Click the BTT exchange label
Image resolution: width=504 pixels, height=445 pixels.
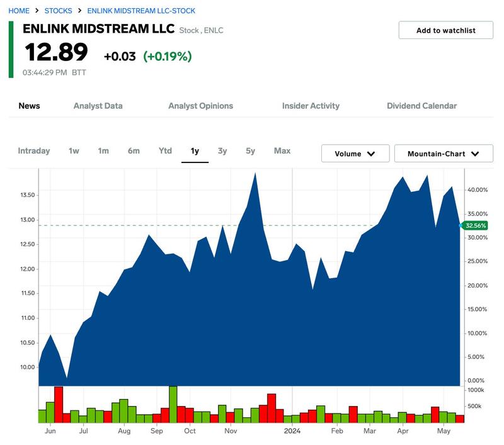pyautogui.click(x=79, y=72)
